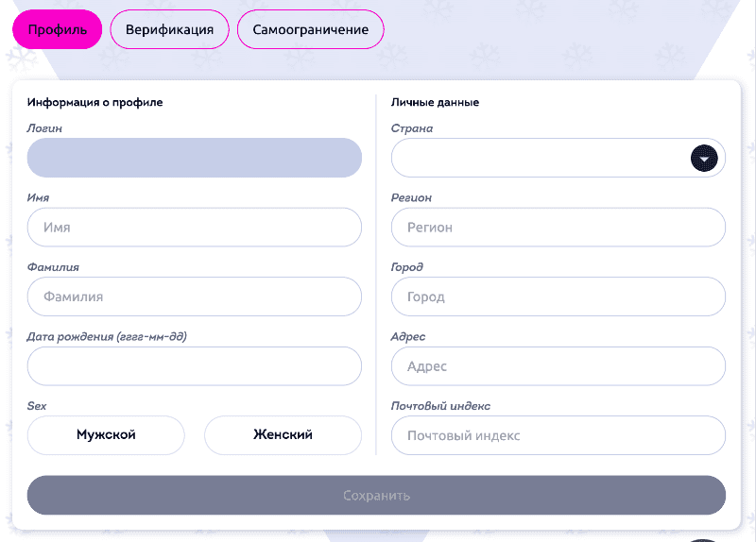Select the date of birth input
Viewport: 756px width, 542px height.
(194, 366)
